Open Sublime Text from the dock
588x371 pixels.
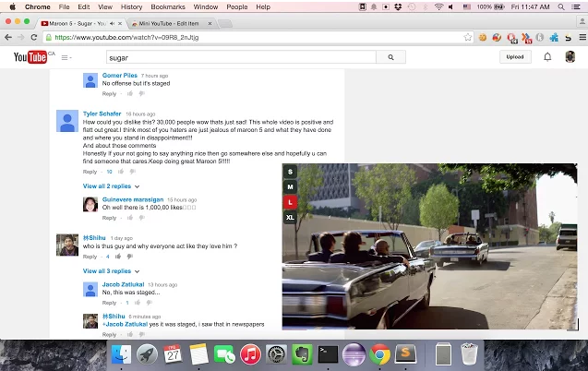click(x=405, y=353)
